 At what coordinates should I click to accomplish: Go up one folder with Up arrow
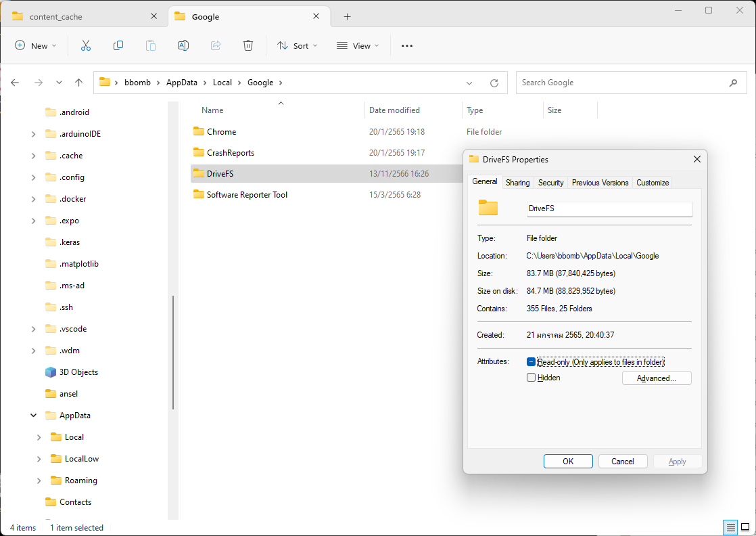[78, 83]
